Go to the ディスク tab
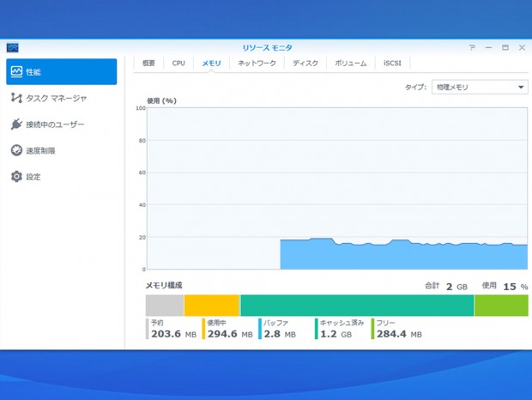 [305, 64]
